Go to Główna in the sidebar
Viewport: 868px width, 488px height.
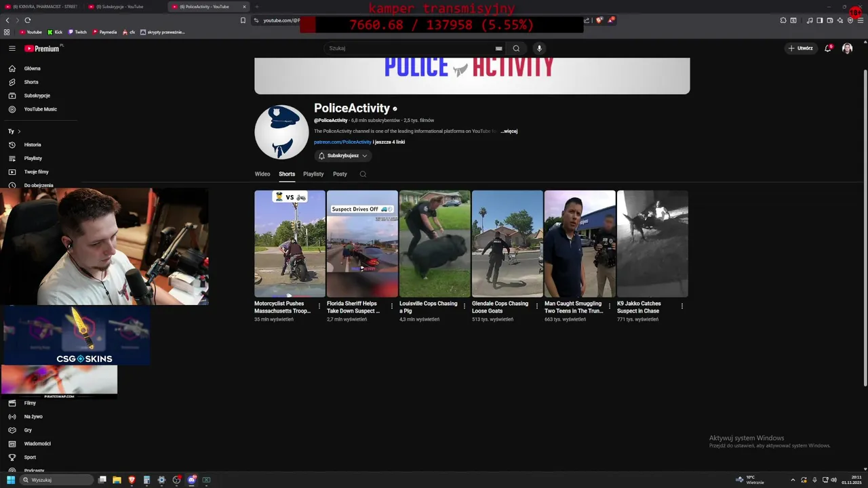click(33, 68)
